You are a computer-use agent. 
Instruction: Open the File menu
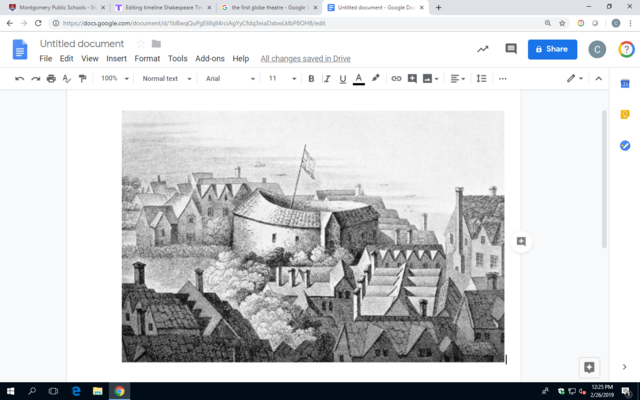[46, 58]
